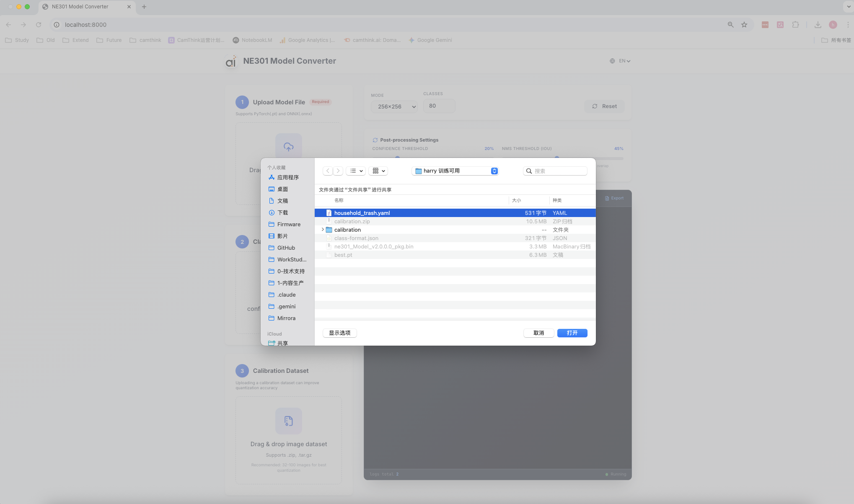
Task: Click the back arrow in file dialog
Action: (328, 171)
